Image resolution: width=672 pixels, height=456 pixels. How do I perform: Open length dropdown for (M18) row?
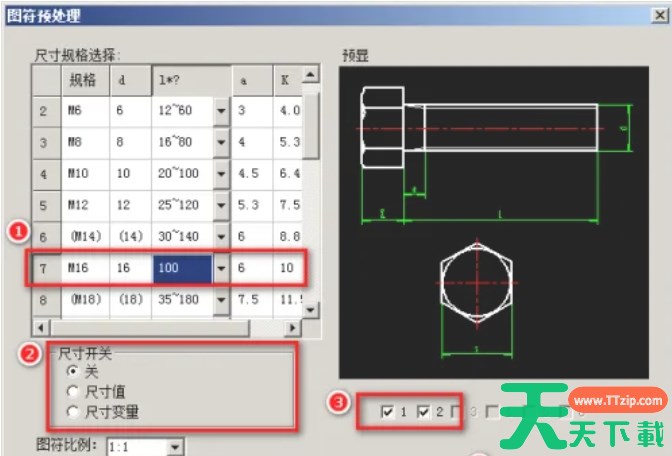click(x=221, y=300)
